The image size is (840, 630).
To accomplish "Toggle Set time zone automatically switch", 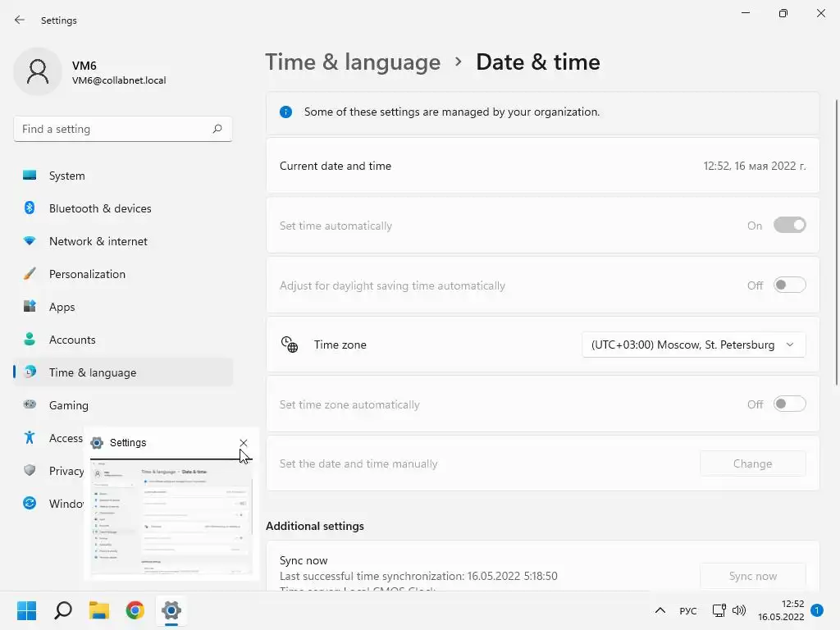I will pos(790,404).
